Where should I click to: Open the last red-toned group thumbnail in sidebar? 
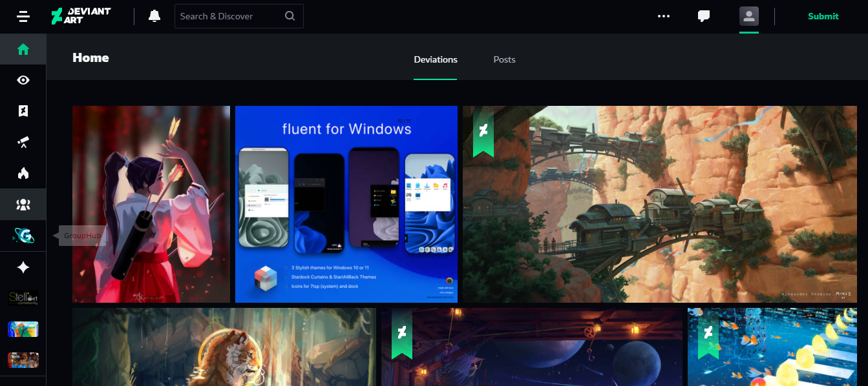point(23,360)
